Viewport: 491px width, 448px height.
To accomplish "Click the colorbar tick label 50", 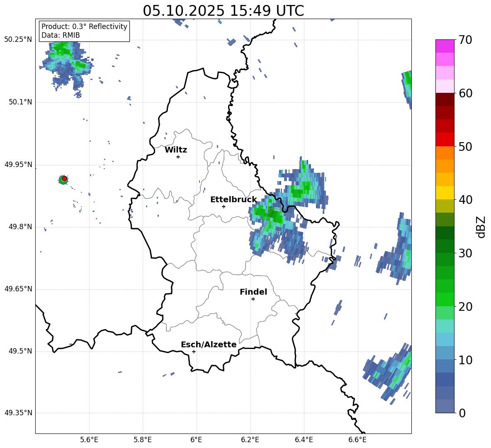I will click(x=465, y=146).
